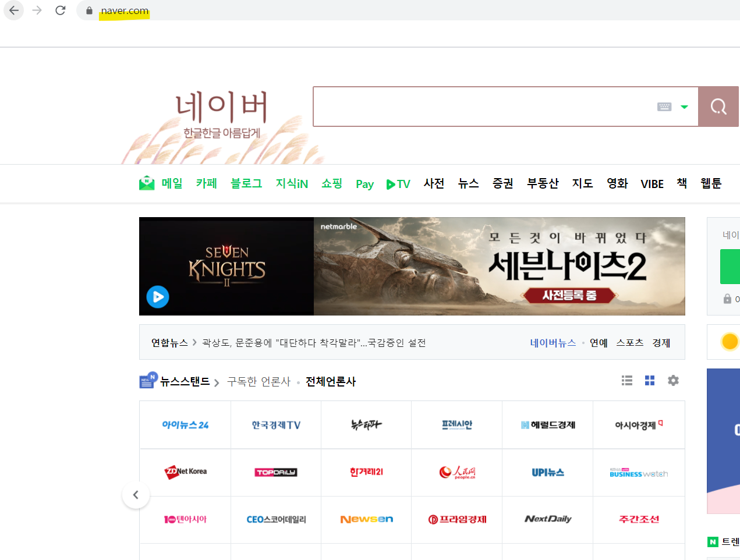This screenshot has height=560, width=740.
Task: Open 경제 news section
Action: coord(661,343)
